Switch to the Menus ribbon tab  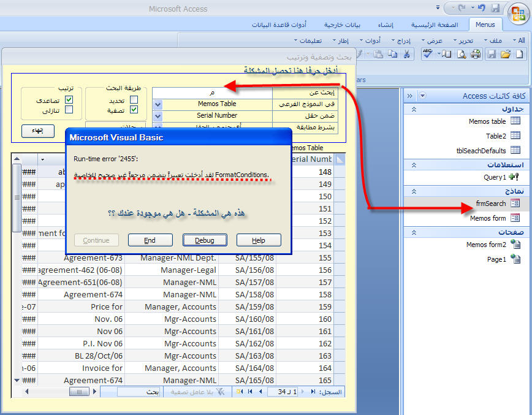tap(485, 25)
